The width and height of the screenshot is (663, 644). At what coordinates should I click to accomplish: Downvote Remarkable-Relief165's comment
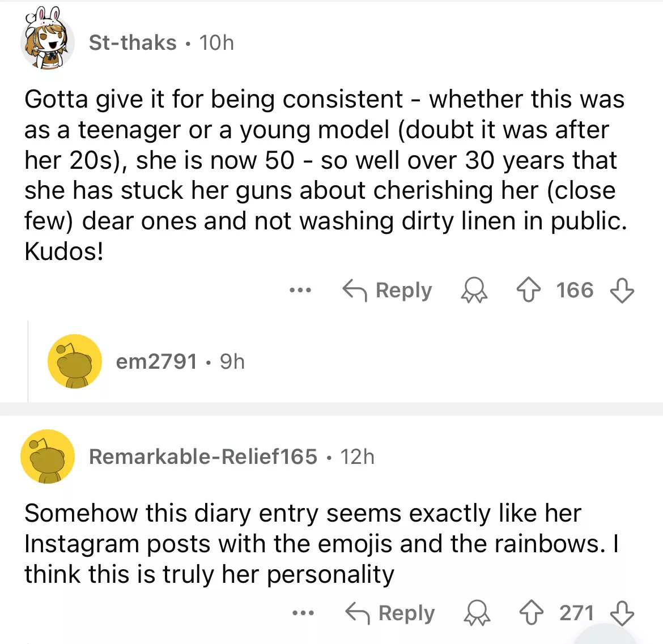tap(622, 613)
